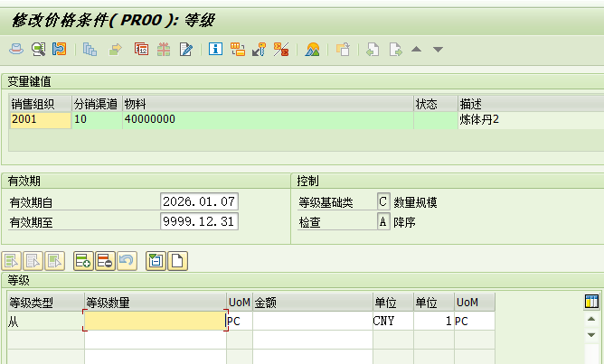The height and width of the screenshot is (364, 604).
Task: Click the hat icon in the toolbar
Action: [x=17, y=49]
